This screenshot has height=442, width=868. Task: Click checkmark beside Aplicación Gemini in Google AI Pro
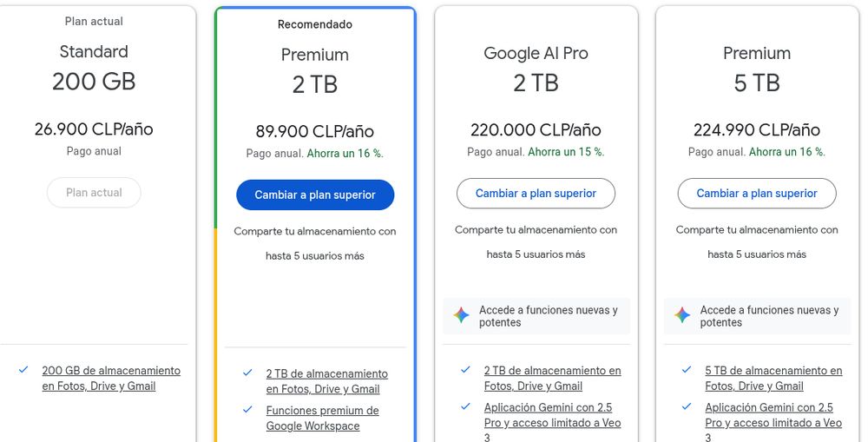466,406
